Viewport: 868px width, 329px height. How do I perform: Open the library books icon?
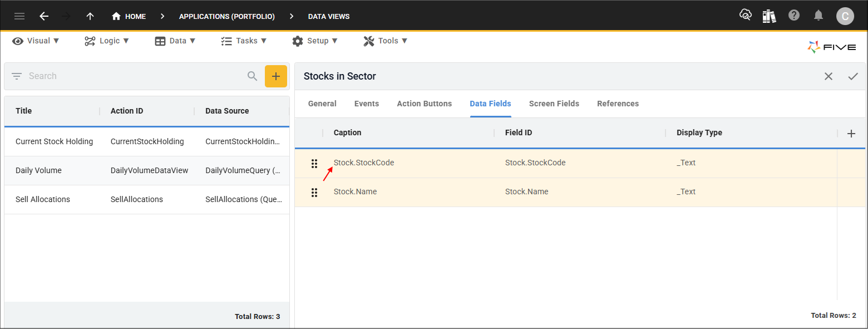tap(770, 16)
